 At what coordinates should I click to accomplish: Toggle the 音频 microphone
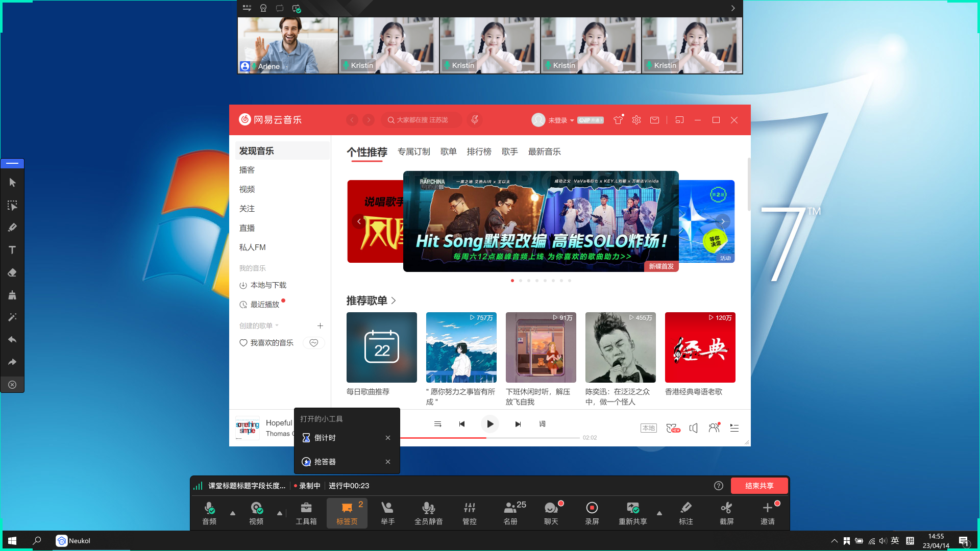coord(209,513)
